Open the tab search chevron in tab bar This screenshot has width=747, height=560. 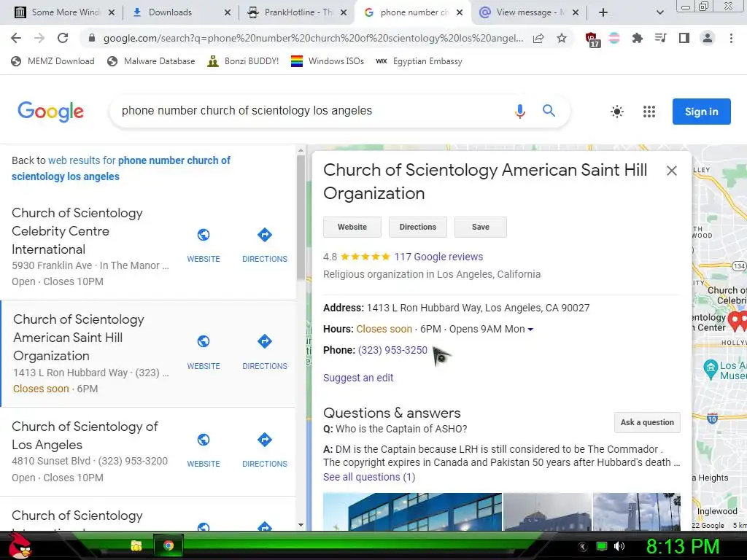point(659,12)
